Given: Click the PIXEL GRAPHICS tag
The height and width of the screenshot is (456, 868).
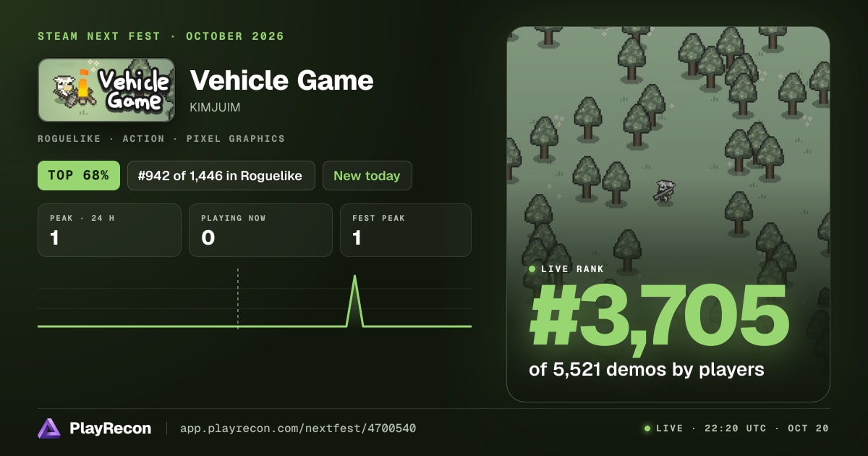Looking at the screenshot, I should pos(235,138).
